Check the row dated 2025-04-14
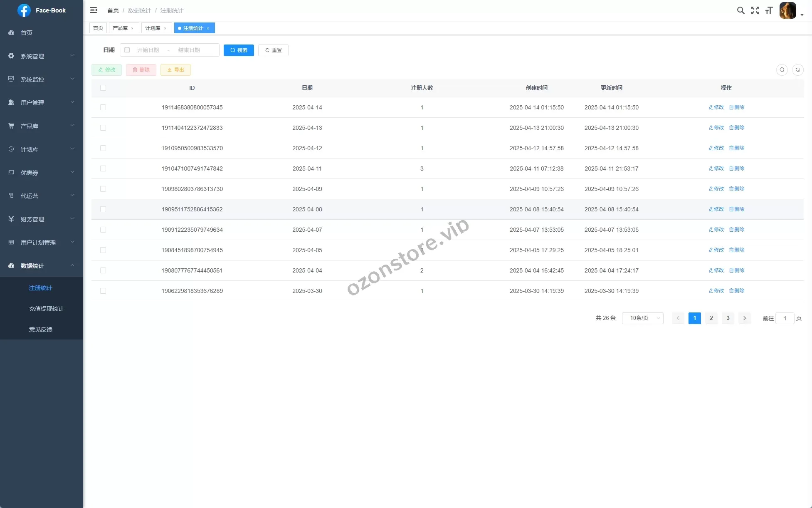The width and height of the screenshot is (812, 508). [x=103, y=107]
